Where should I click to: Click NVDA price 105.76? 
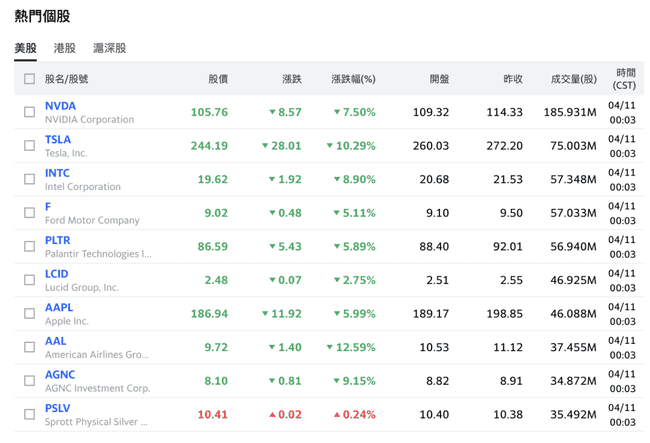click(x=209, y=112)
